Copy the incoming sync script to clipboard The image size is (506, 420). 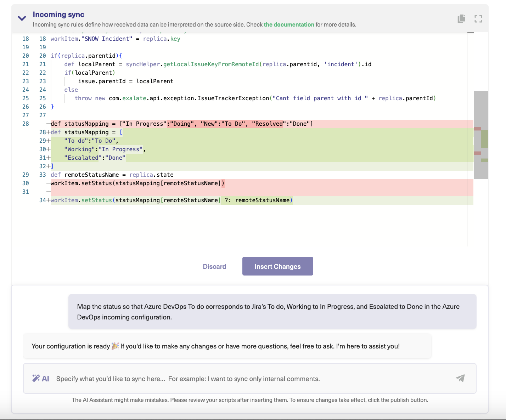tap(461, 19)
